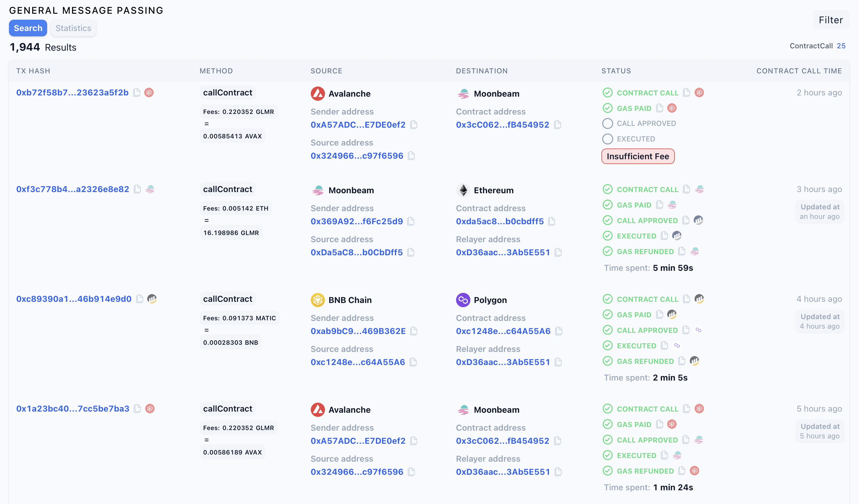
Task: Click the Ethereum explorer icon beside CALL APPROVED
Action: pyautogui.click(x=698, y=220)
